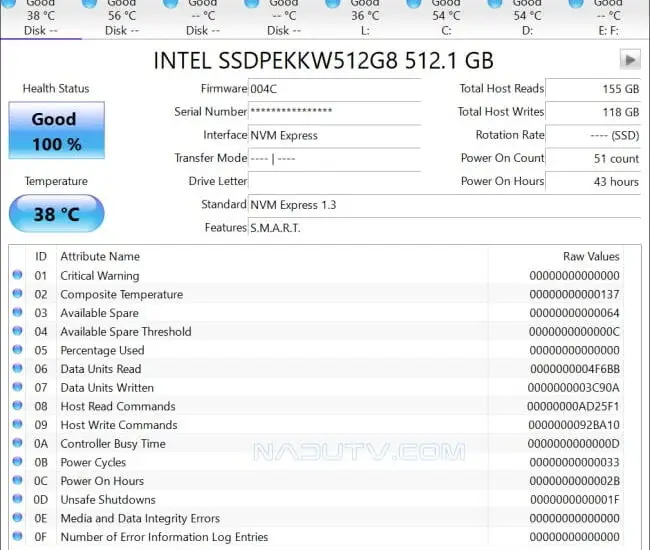This screenshot has width=650, height=550.
Task: Click the empty Drive Letter field
Action: coord(335,182)
